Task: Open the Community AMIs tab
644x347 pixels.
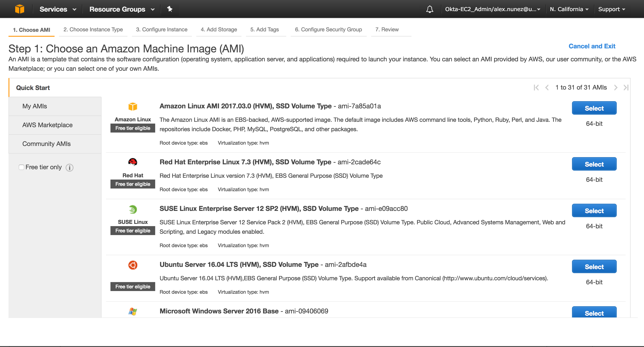Action: tap(55, 144)
